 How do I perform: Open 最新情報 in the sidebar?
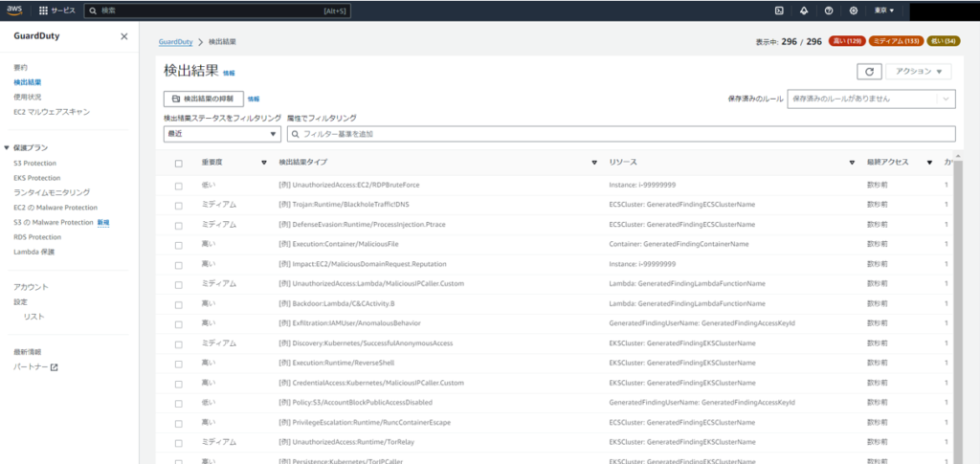point(28,352)
